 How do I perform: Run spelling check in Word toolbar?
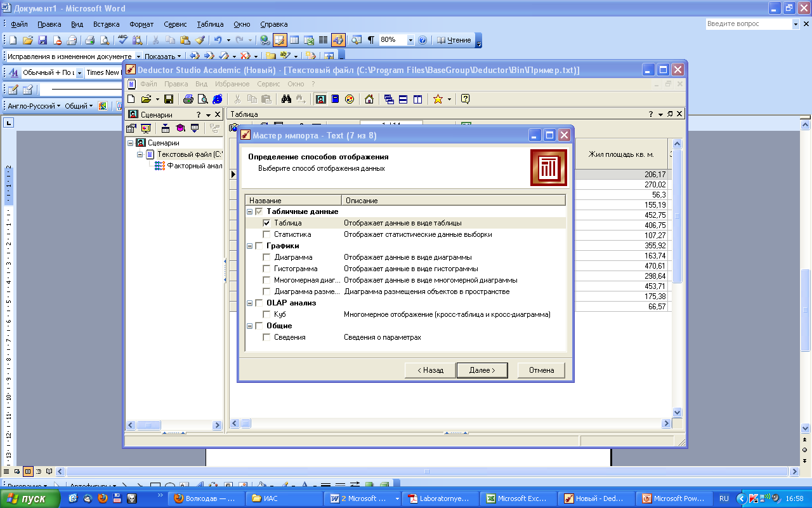(x=123, y=40)
